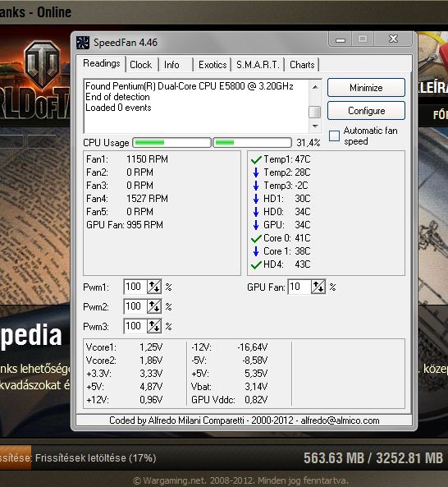Image resolution: width=448 pixels, height=487 pixels.
Task: Switch to the Clock tab
Action: tap(140, 65)
